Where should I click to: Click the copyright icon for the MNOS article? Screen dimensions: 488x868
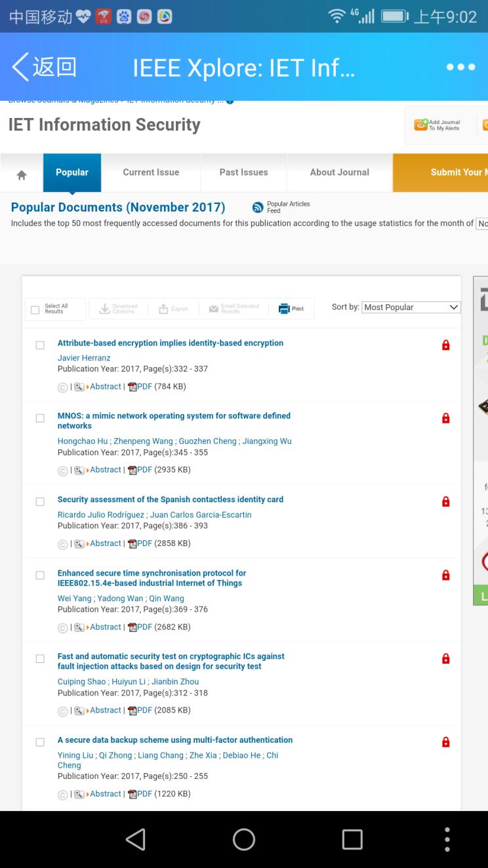tap(63, 470)
